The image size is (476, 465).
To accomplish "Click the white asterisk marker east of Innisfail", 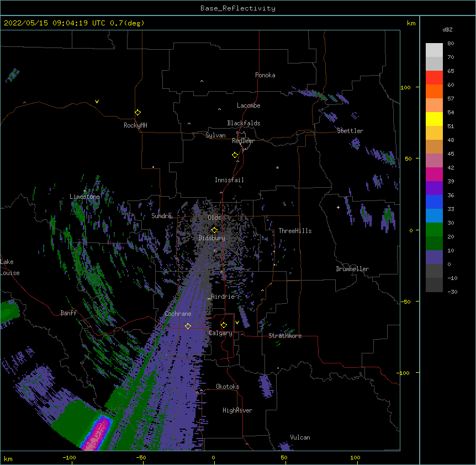I will pyautogui.click(x=277, y=168).
